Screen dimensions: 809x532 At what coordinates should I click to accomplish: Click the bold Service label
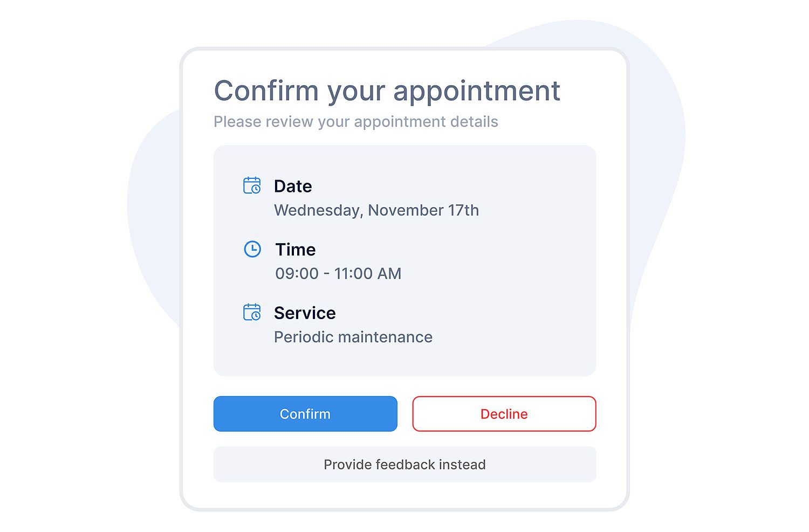pos(305,313)
